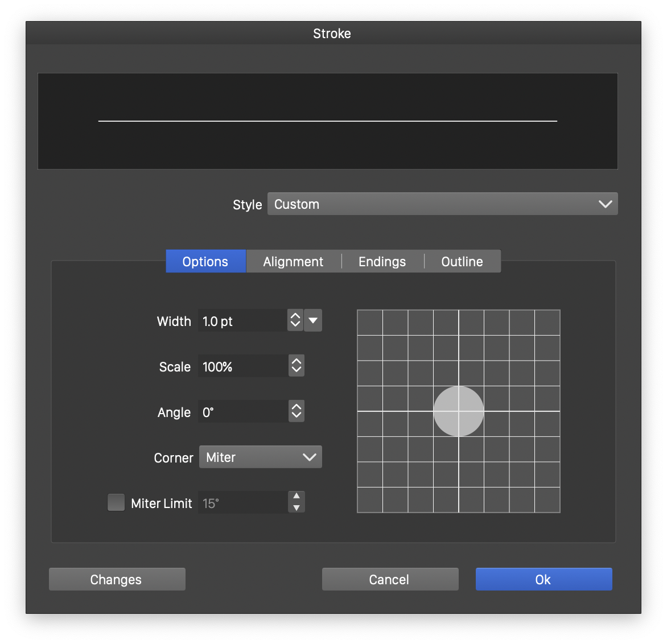This screenshot has height=644, width=667.
Task: Click the circular brush shape in grid
Action: (x=459, y=411)
